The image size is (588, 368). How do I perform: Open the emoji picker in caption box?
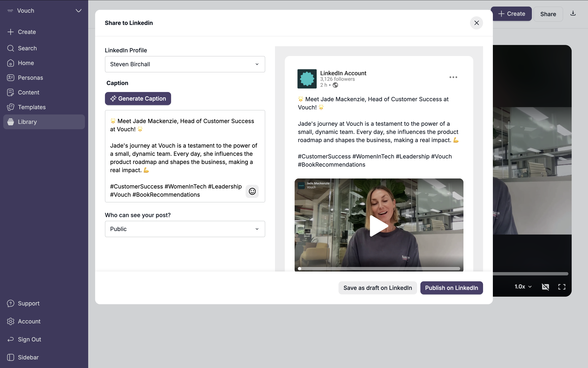[x=252, y=191]
